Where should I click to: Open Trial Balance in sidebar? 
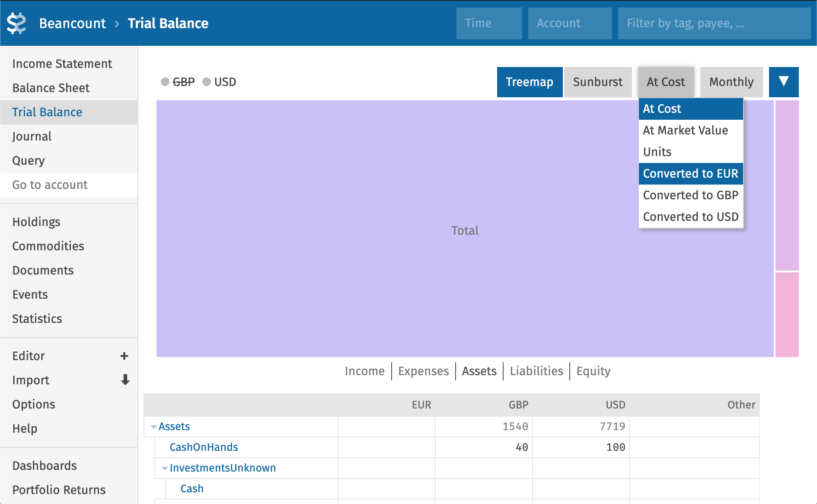coord(69,112)
